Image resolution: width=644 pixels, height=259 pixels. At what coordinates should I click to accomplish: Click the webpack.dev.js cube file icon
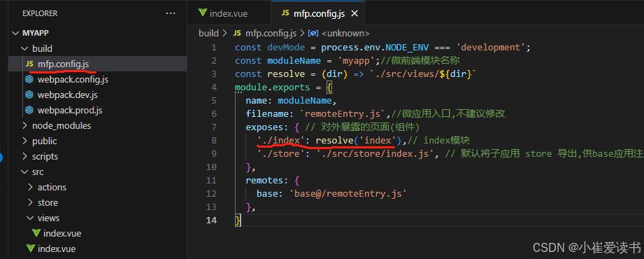(29, 95)
